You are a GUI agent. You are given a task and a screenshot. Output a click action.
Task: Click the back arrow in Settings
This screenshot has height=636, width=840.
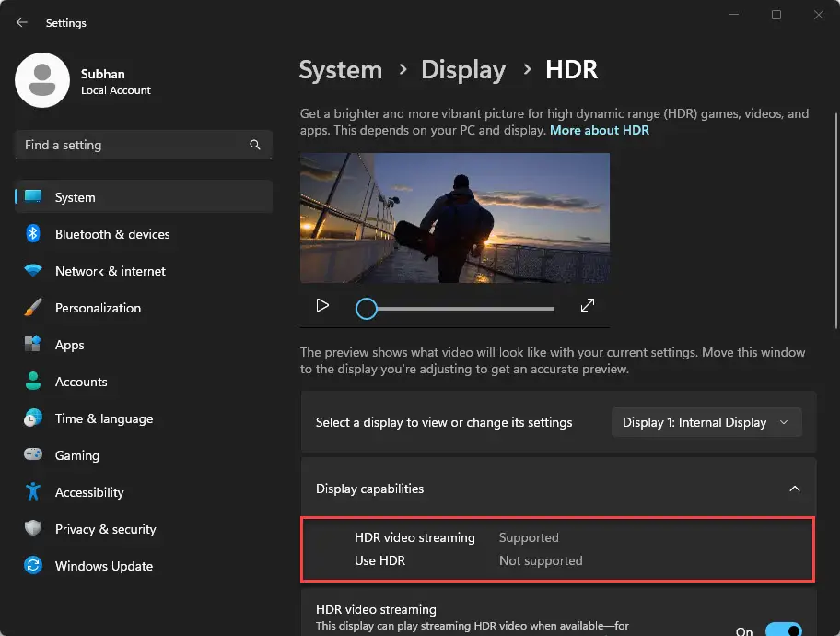coord(20,22)
